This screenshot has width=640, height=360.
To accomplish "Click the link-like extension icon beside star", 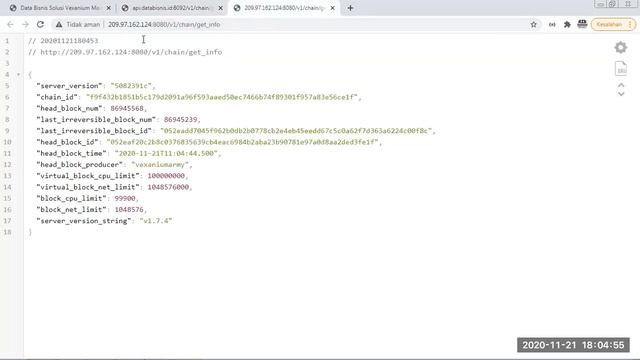I will (x=552, y=24).
